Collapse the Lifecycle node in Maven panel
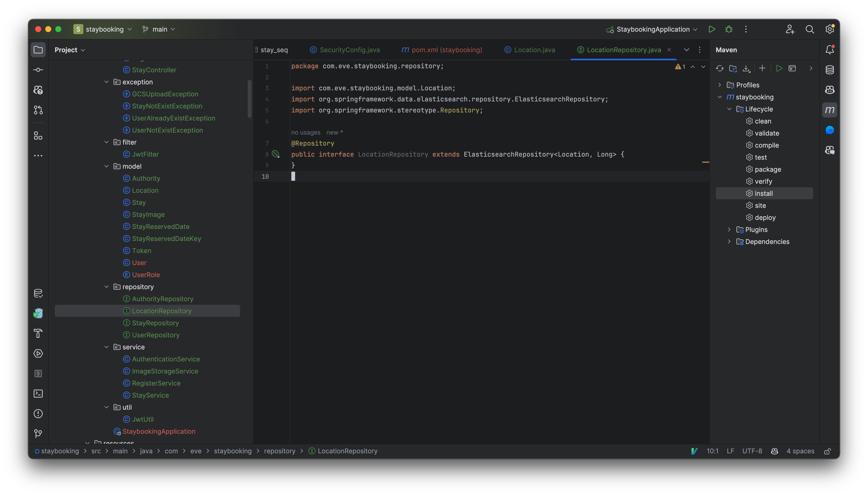 [729, 109]
